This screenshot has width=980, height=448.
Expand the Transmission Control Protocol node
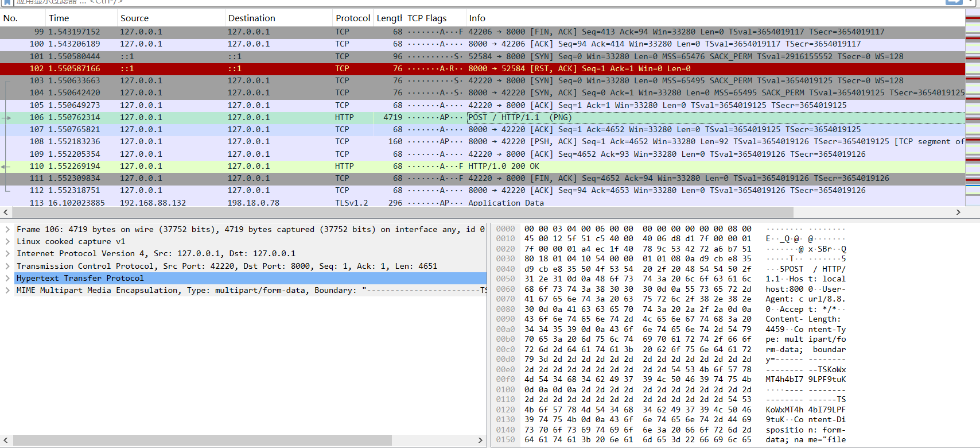(7, 266)
